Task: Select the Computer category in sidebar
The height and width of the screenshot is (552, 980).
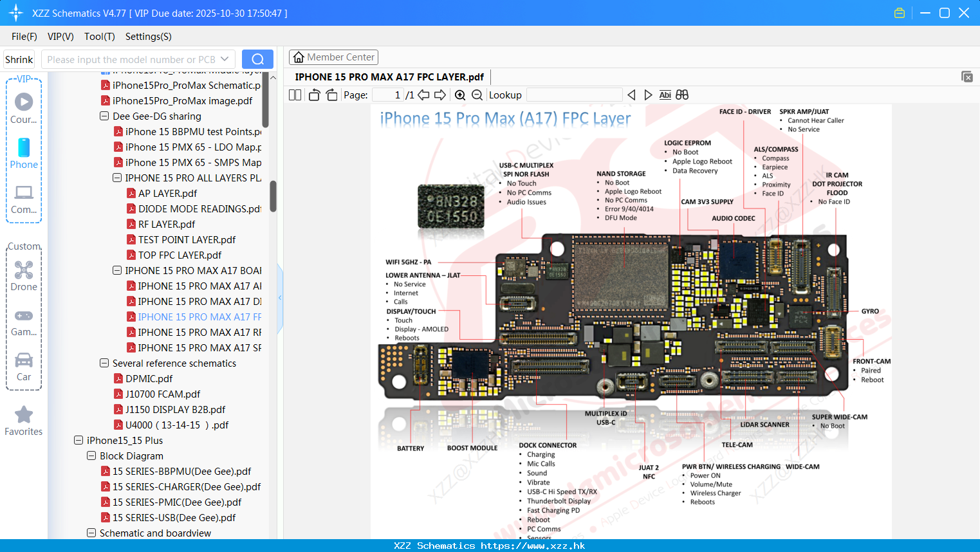Action: tap(24, 199)
